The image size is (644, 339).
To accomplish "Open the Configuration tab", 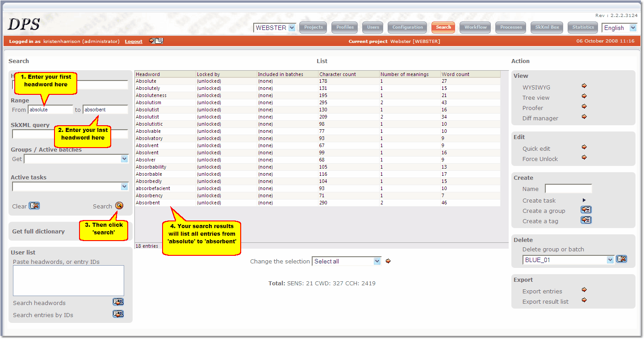I will click(407, 27).
